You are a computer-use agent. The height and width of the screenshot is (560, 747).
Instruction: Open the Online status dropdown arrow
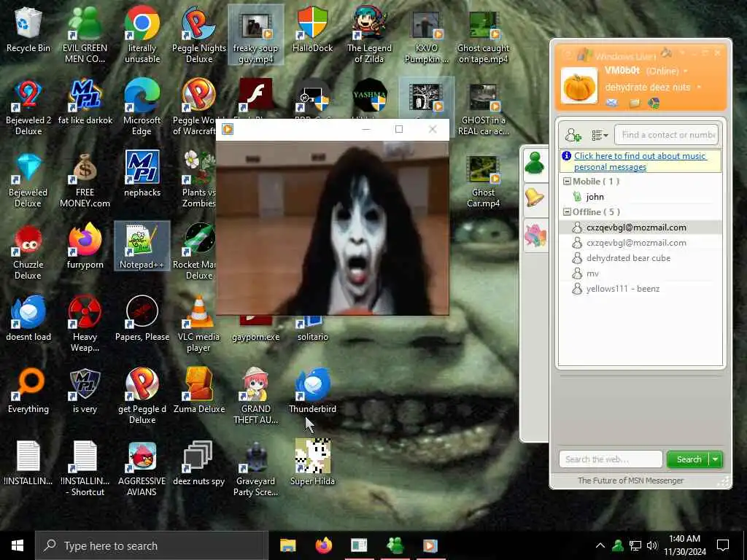coord(686,71)
